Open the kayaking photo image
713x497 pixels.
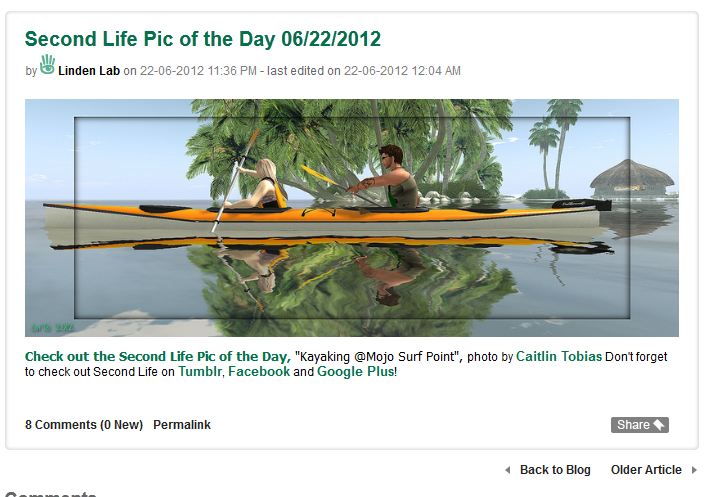[x=351, y=217]
